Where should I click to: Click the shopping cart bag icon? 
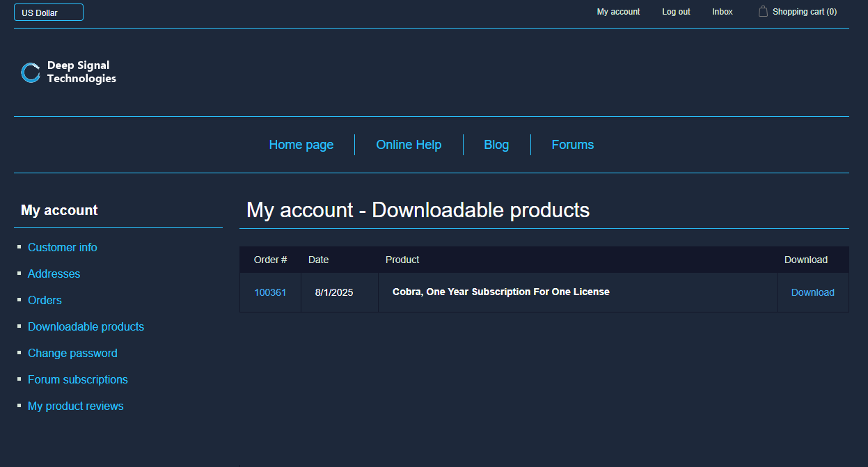[x=763, y=12]
